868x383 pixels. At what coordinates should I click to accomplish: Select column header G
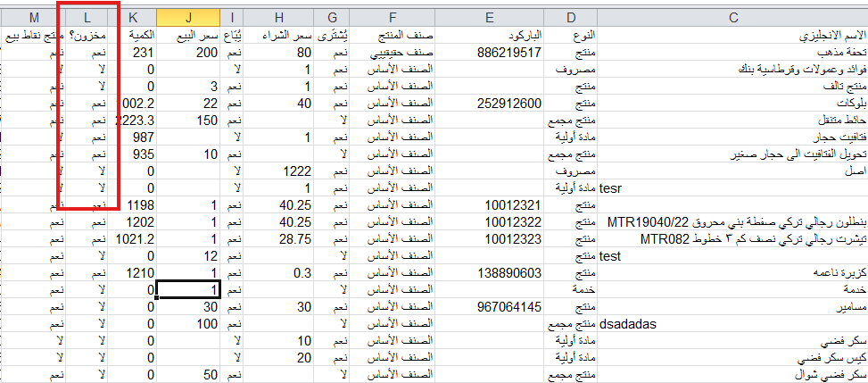coord(332,18)
